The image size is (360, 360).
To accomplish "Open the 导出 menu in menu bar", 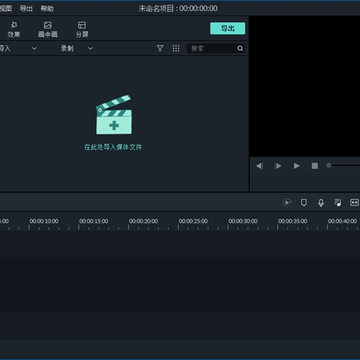I will (26, 9).
